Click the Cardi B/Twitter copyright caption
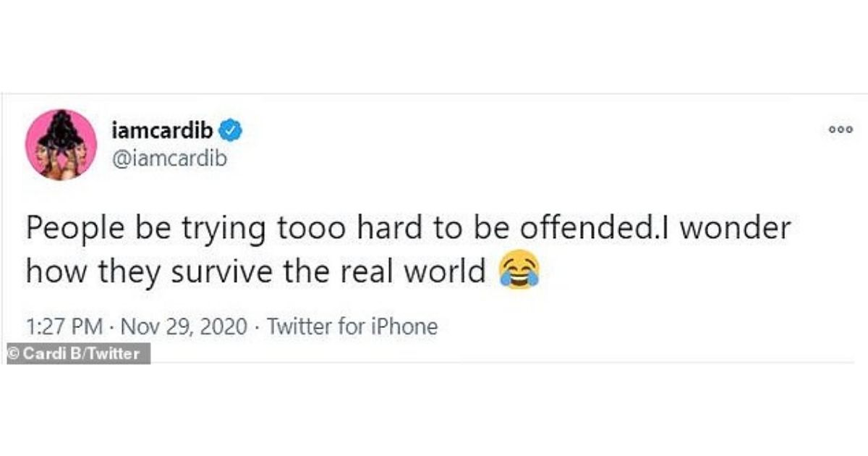 point(76,354)
